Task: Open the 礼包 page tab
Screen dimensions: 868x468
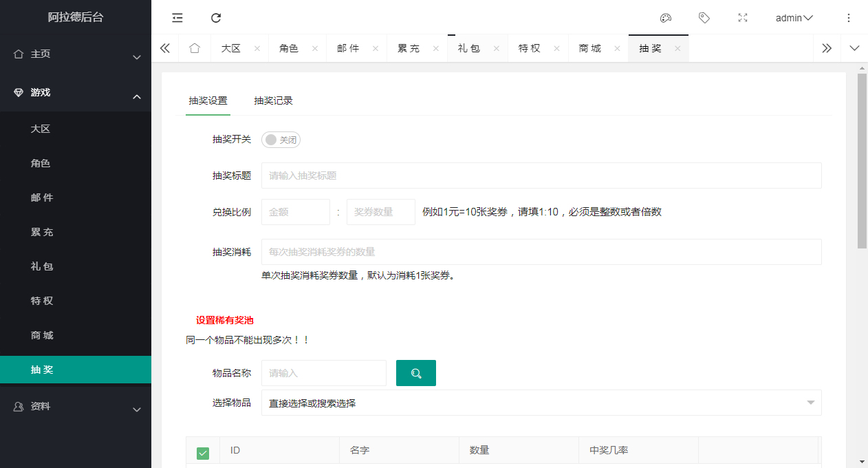Action: click(468, 48)
